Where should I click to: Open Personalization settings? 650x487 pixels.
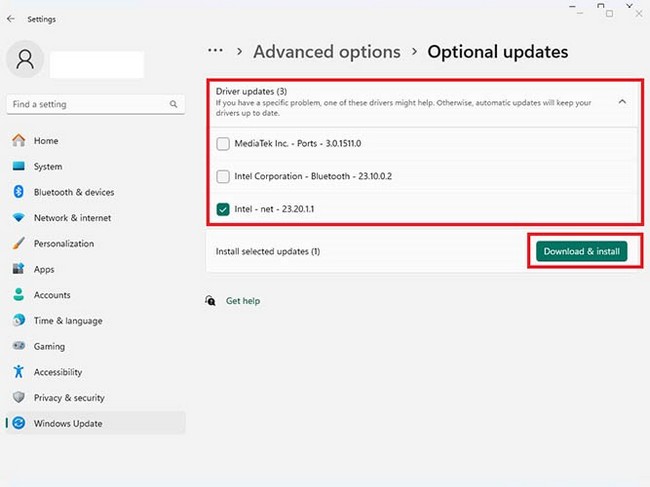[x=64, y=243]
